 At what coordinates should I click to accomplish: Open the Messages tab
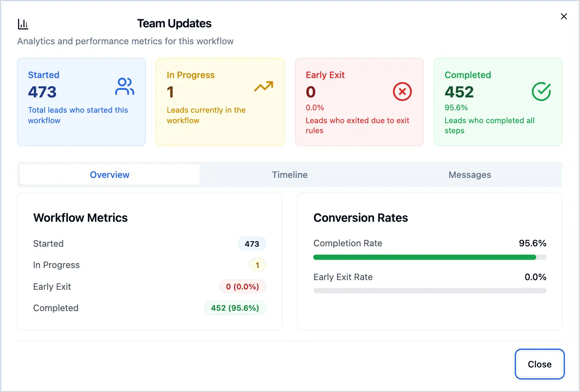coord(469,175)
